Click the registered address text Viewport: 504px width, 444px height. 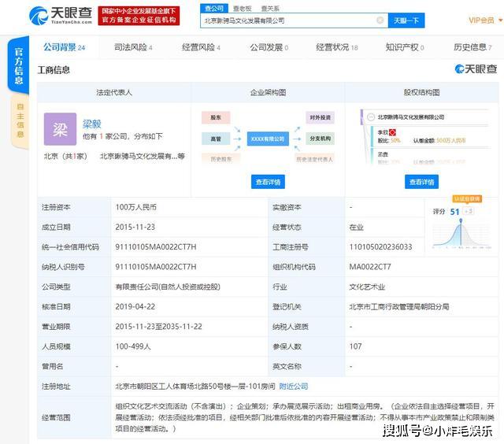click(195, 387)
